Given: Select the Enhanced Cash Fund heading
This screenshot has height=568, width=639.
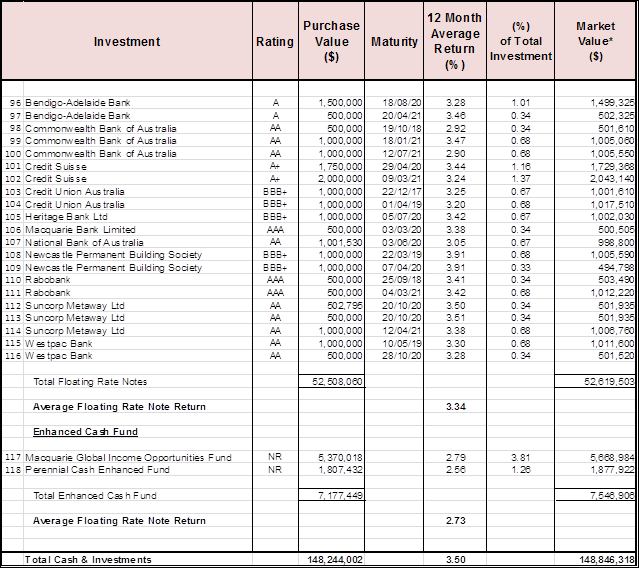Looking at the screenshot, I should (86, 432).
